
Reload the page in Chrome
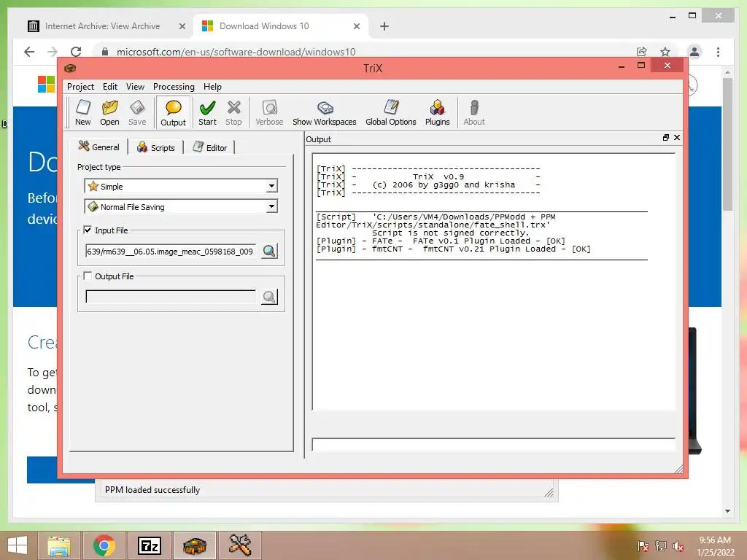point(76,52)
